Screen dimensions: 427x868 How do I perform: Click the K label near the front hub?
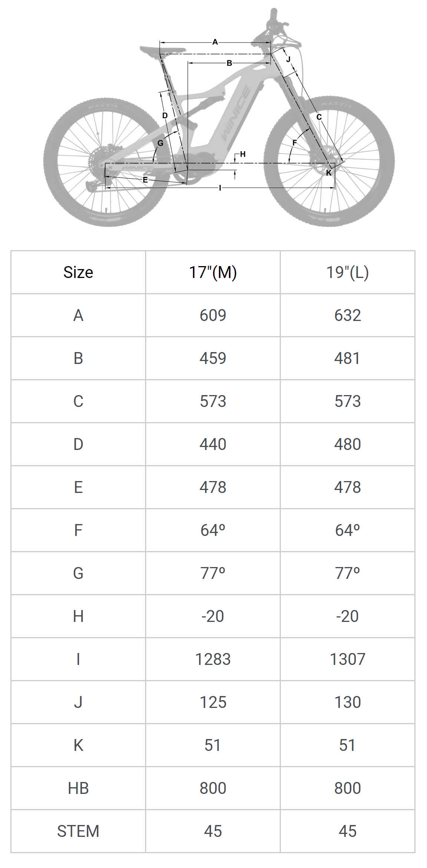[x=329, y=173]
